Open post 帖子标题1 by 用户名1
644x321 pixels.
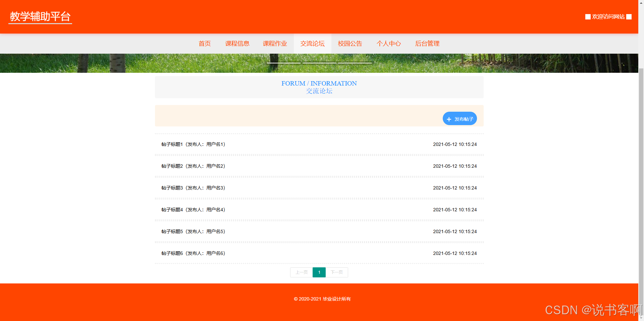pos(193,144)
